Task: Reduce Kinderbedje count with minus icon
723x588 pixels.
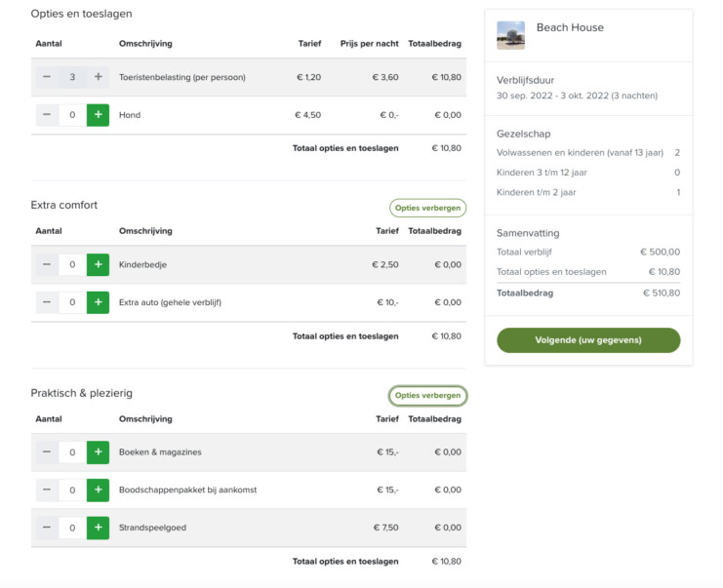Action: [47, 264]
